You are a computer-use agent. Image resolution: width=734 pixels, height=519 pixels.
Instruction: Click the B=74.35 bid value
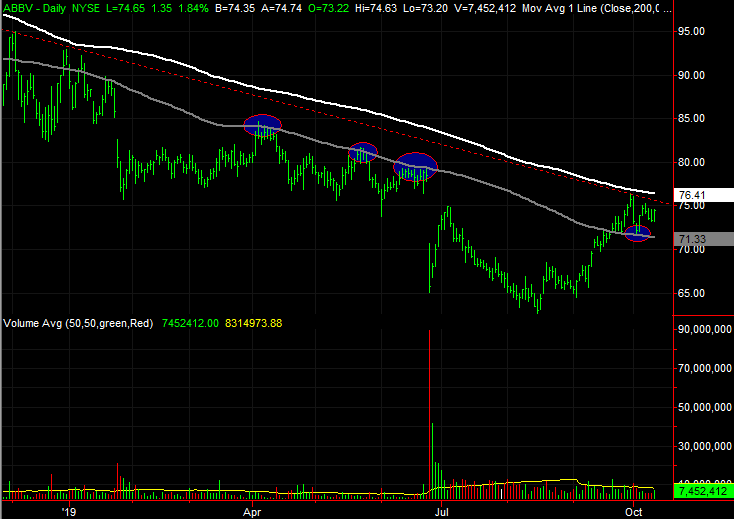tap(235, 8)
